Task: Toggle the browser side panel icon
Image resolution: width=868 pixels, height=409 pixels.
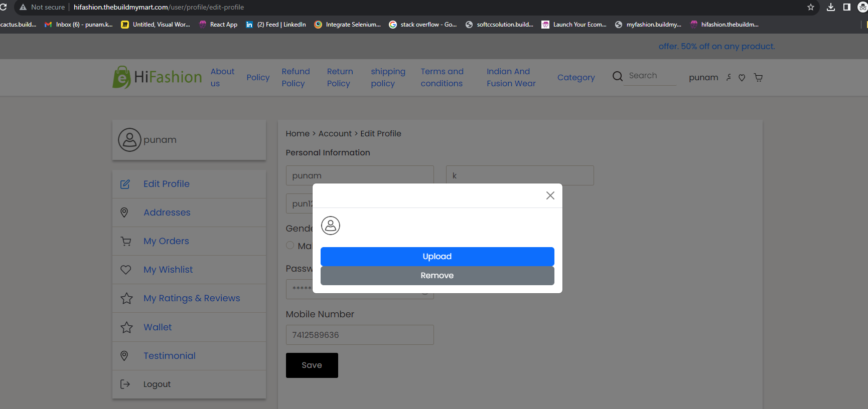Action: click(847, 7)
